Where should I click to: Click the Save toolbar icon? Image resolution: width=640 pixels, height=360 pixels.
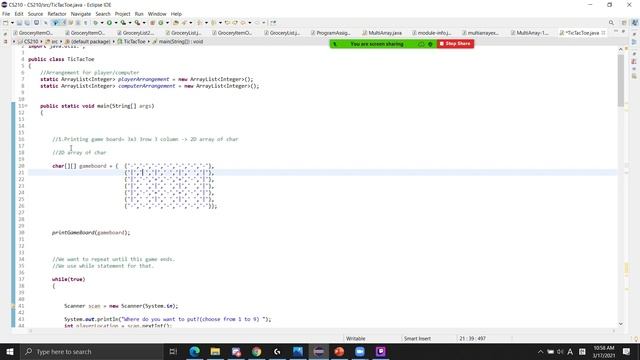coord(19,23)
